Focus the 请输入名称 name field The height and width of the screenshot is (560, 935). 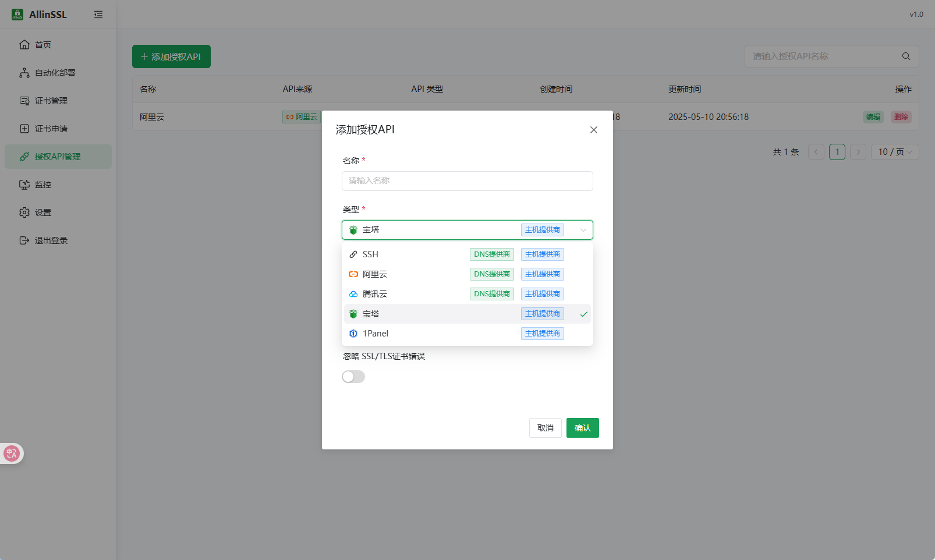point(467,181)
